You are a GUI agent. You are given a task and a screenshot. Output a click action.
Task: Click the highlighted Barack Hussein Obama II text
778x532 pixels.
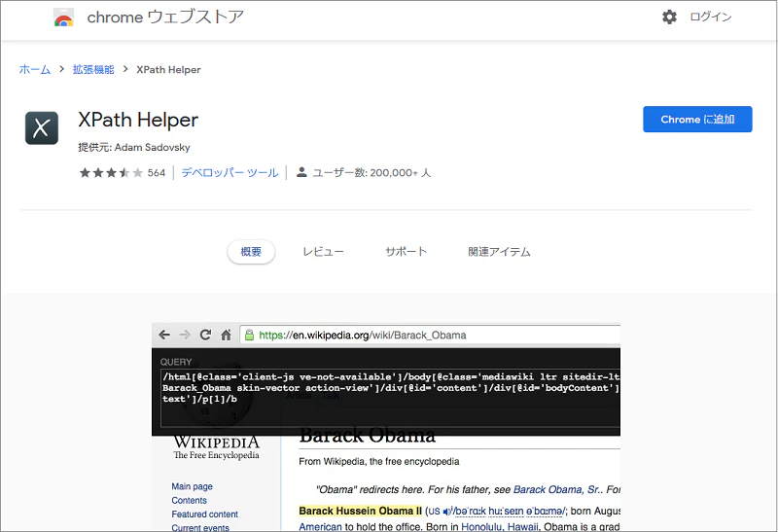click(360, 512)
